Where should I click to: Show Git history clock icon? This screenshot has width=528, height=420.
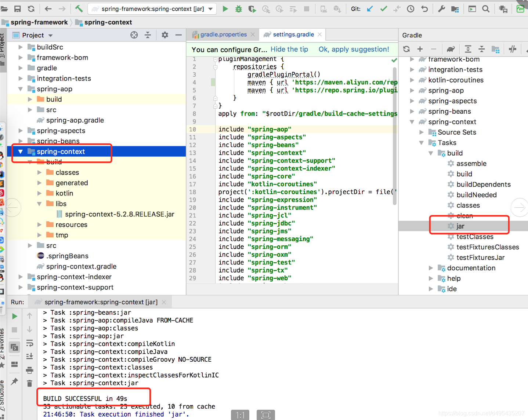pos(411,9)
